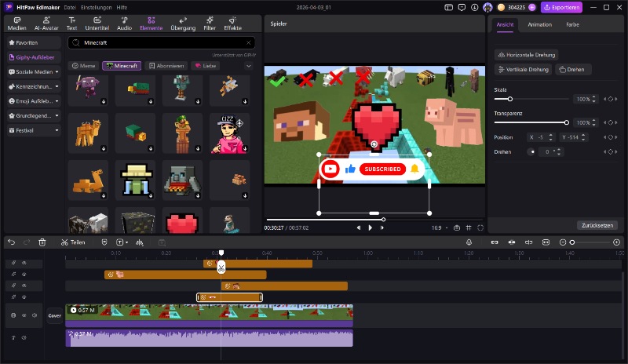Adjust the Transparenz slider handle
Image resolution: width=628 pixels, height=364 pixels.
pos(566,122)
